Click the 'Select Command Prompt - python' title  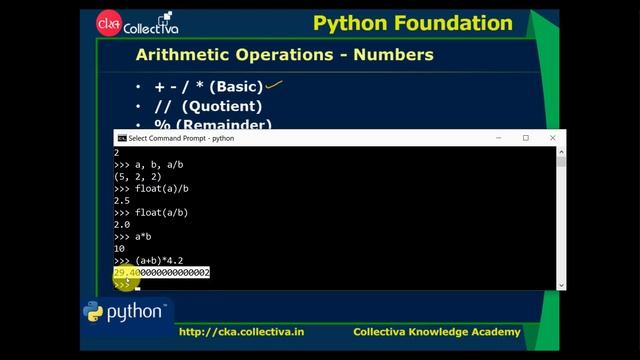(x=181, y=138)
